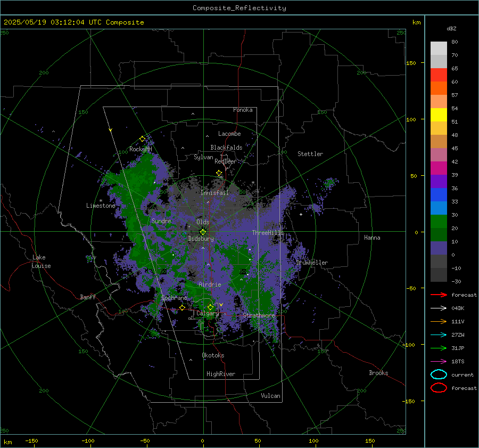Image resolution: width=479 pixels, height=448 pixels.
Task: Pick the light gray 70-80 dBZ swatch
Action: pyautogui.click(x=439, y=48)
